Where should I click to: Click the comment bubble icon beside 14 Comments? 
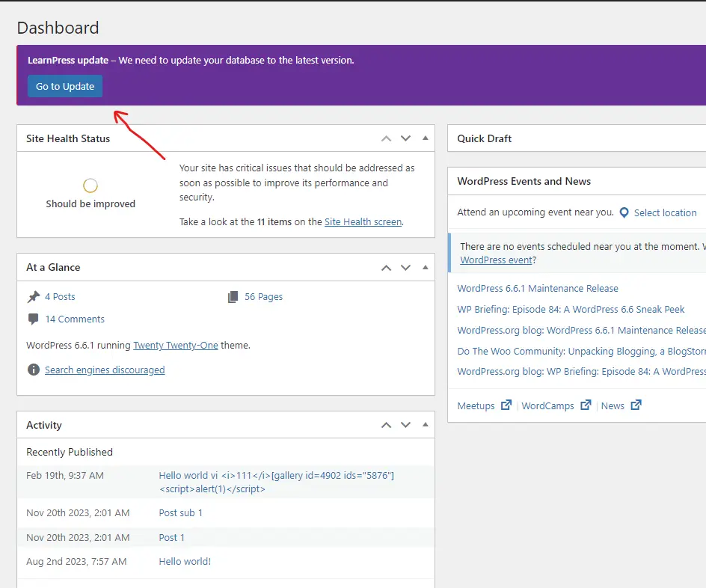tap(33, 319)
